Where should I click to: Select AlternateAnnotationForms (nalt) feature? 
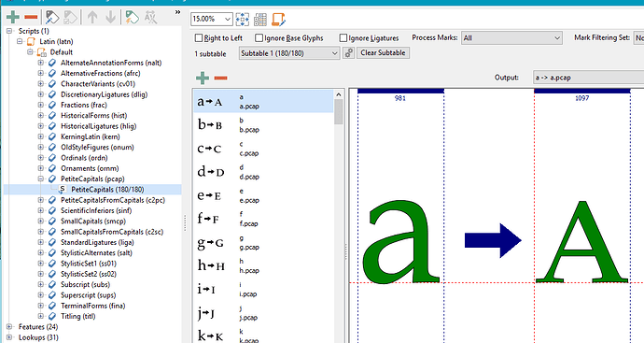click(x=111, y=63)
